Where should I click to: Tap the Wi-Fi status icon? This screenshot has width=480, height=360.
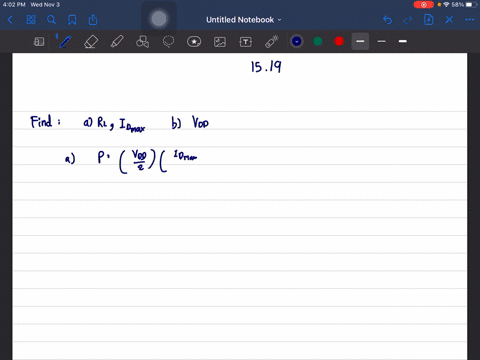446,5
